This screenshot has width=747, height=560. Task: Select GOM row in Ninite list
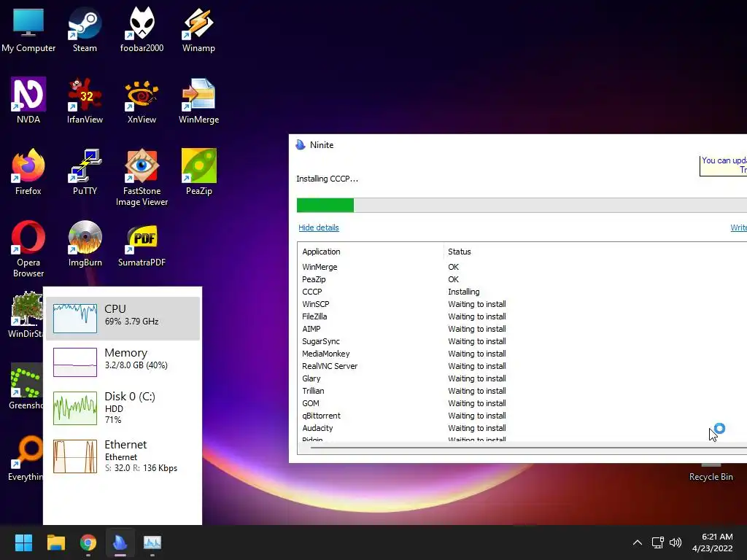(522, 403)
